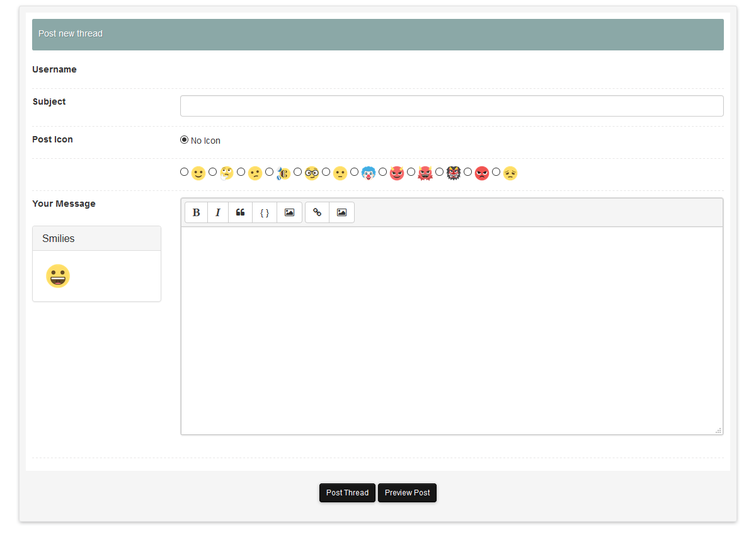
Task: Select radio button for the thinking face icon
Action: [212, 171]
